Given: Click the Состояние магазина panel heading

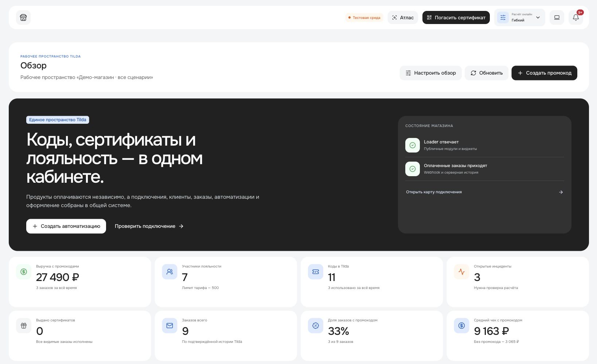Looking at the screenshot, I should coord(429,126).
